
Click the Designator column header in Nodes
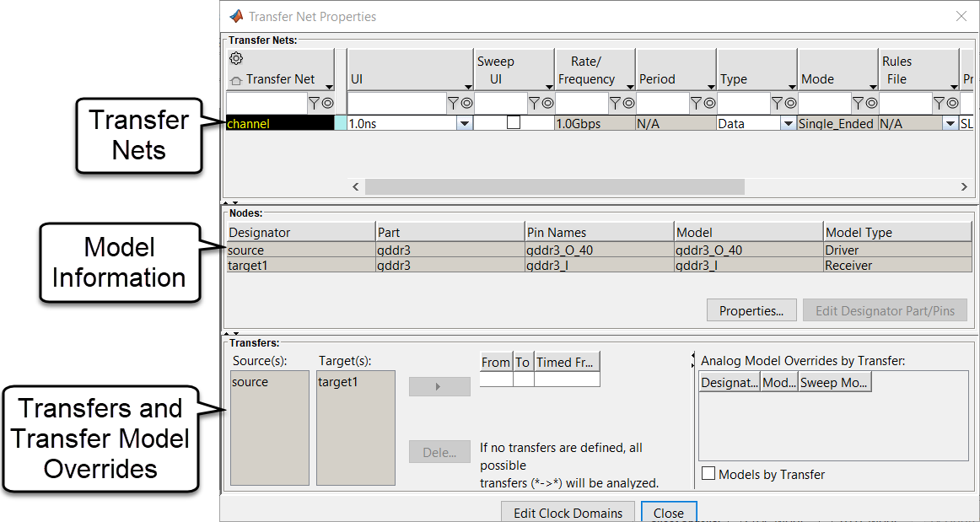pos(300,233)
